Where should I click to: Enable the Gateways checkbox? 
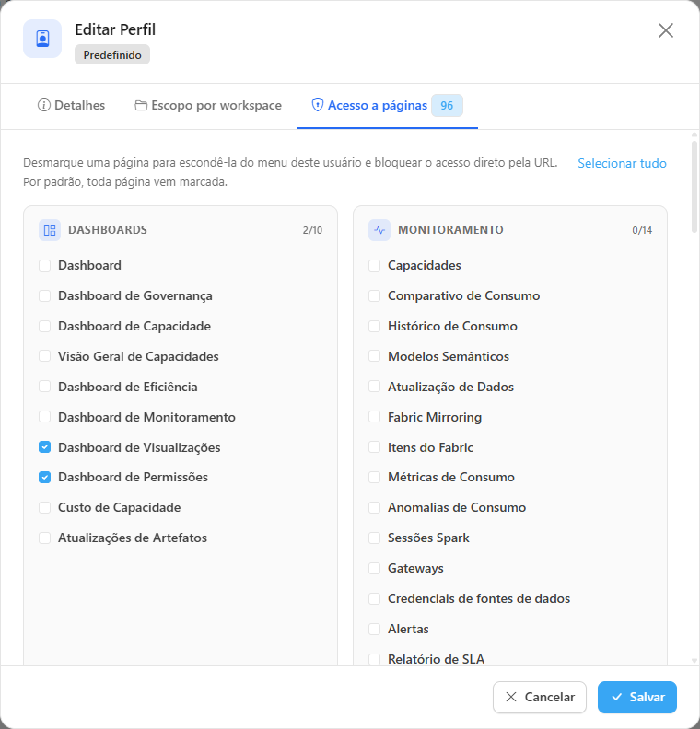point(375,568)
